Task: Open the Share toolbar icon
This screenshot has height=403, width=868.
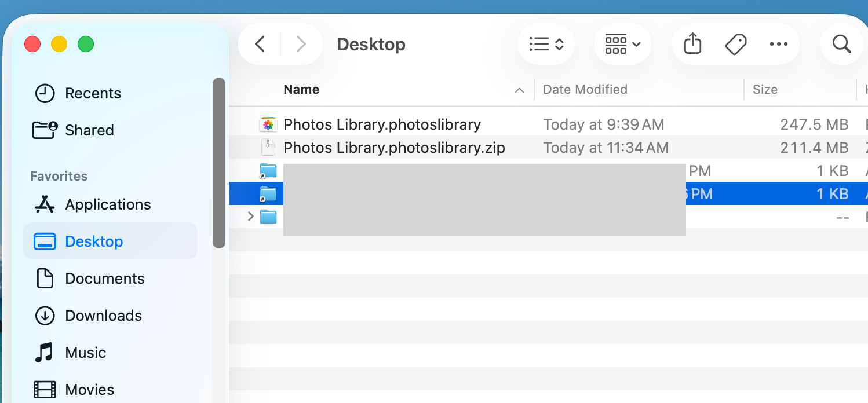Action: [x=693, y=44]
